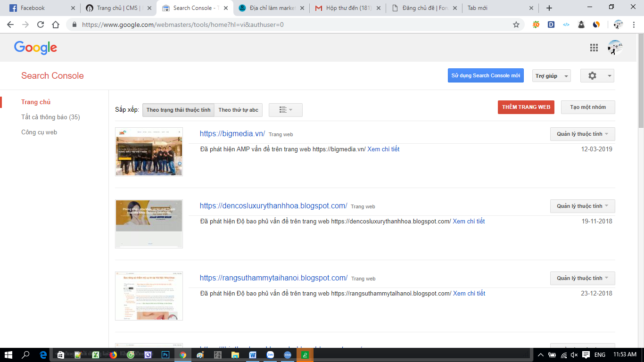
Task: View site info via padlock icon
Action: pyautogui.click(x=74, y=25)
